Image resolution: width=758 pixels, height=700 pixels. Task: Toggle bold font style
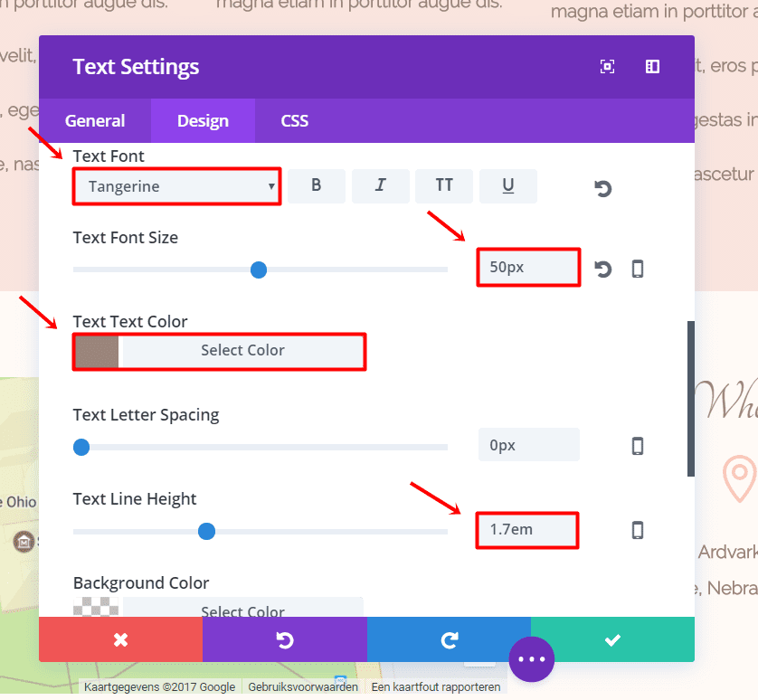(317, 185)
